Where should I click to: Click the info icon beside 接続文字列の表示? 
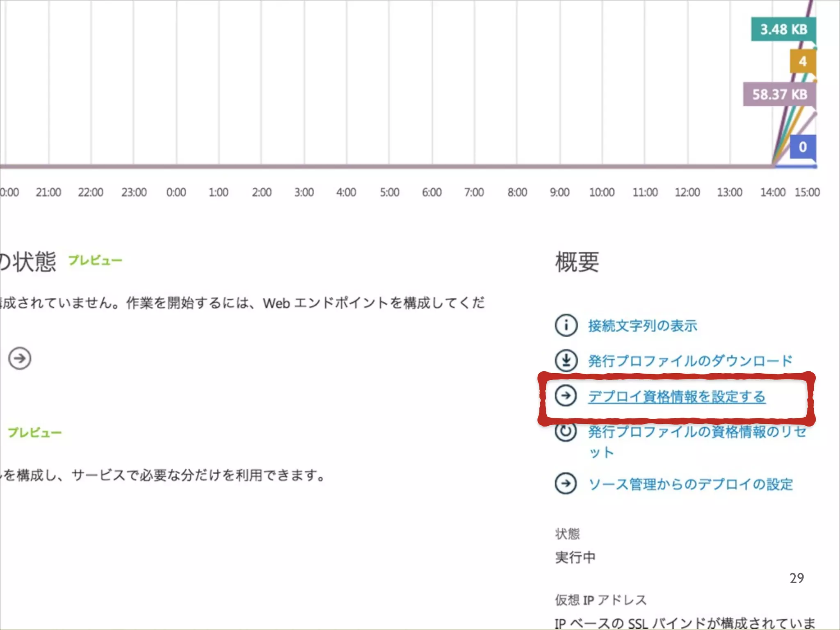click(x=566, y=325)
